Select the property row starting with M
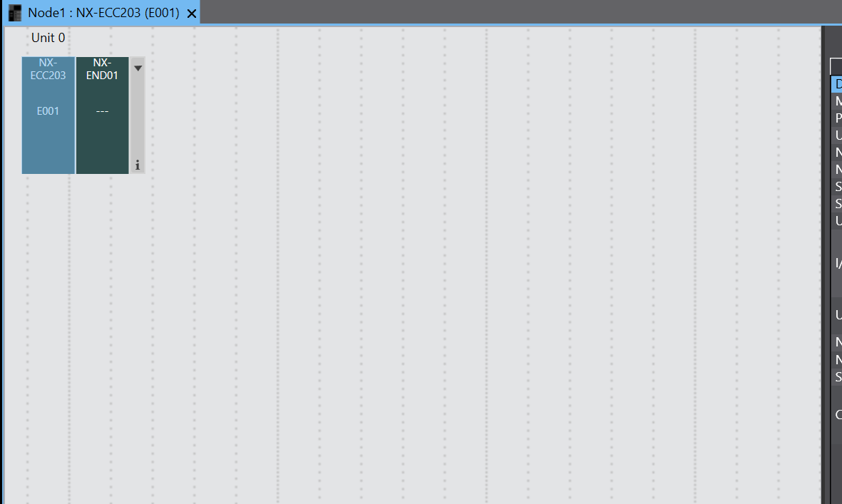 (x=836, y=101)
